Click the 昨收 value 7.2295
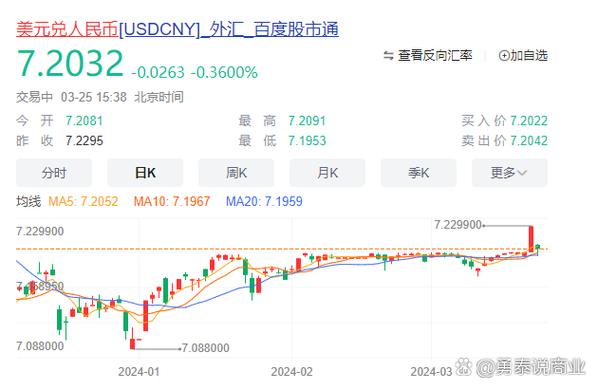Screen dimensions: 598x390 click(x=84, y=141)
